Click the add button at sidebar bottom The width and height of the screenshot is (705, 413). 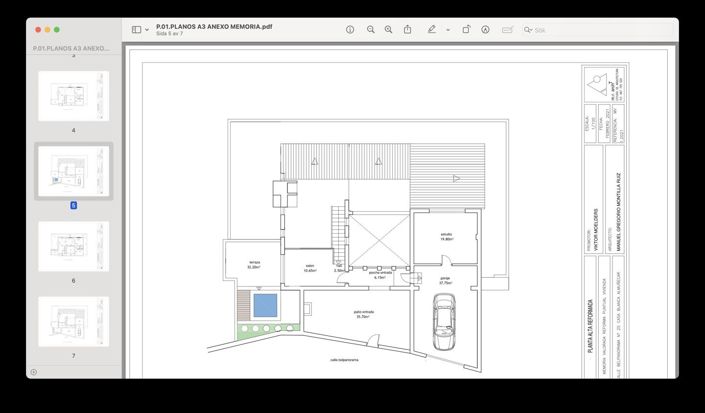[33, 372]
